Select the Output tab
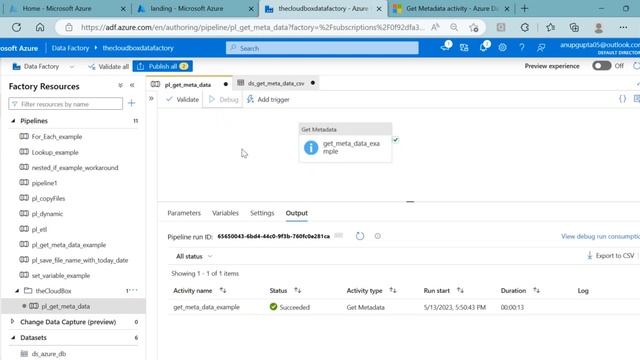The height and width of the screenshot is (360, 640). coord(297,213)
